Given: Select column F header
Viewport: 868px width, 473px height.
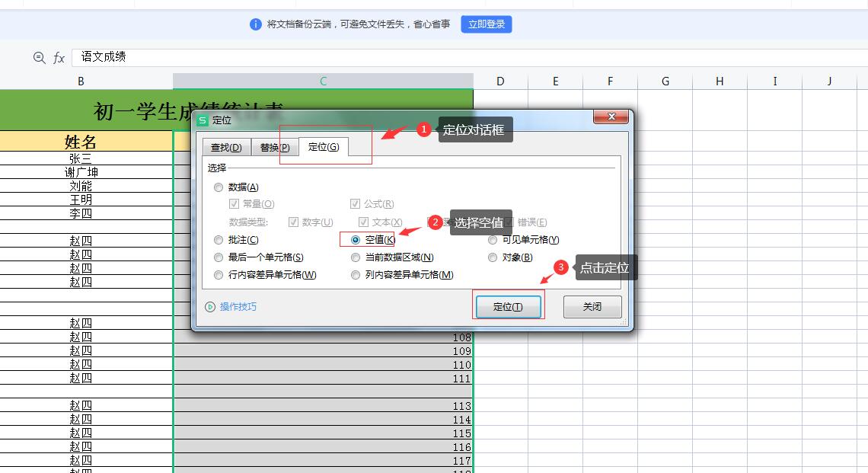Looking at the screenshot, I should coord(610,81).
